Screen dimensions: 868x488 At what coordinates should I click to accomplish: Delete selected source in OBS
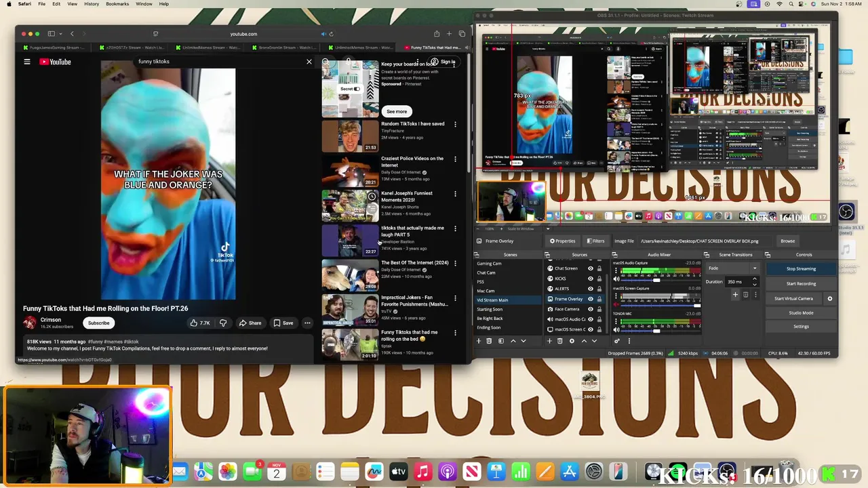559,341
